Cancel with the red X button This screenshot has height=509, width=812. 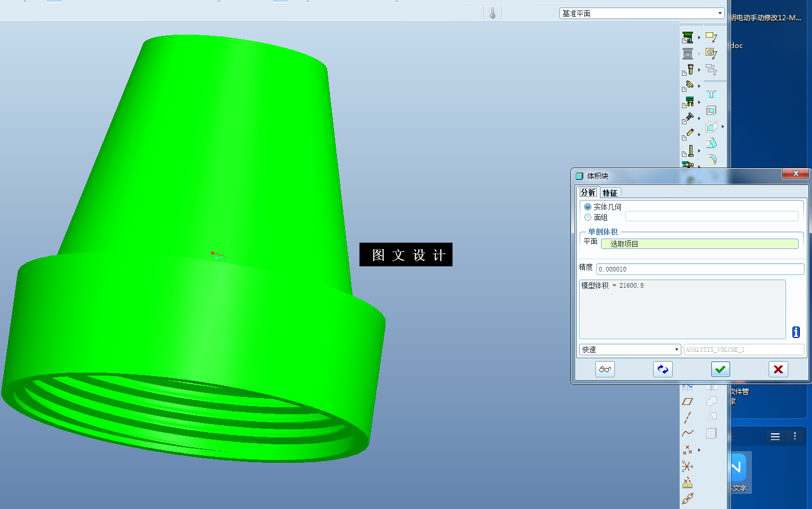[x=778, y=369]
